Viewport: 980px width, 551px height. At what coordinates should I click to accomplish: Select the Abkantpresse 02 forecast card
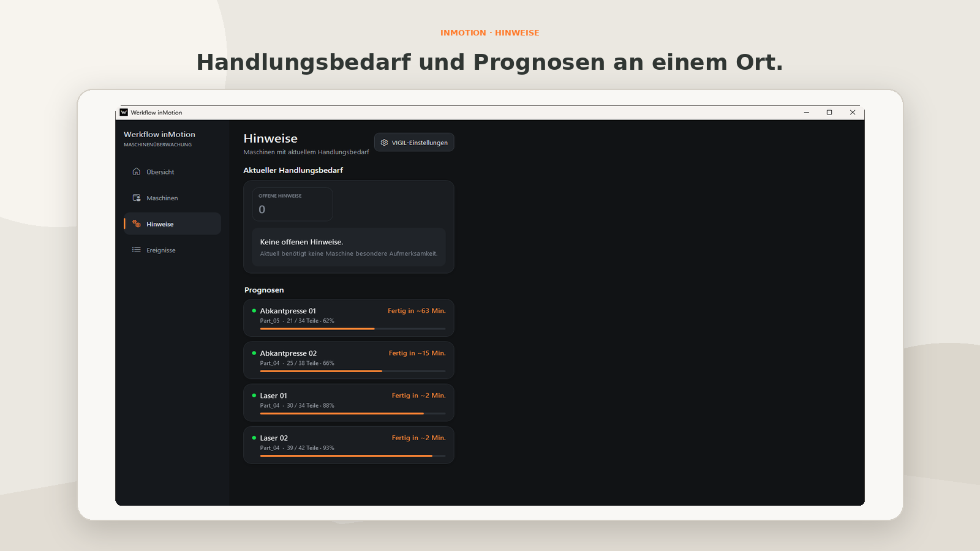[349, 360]
